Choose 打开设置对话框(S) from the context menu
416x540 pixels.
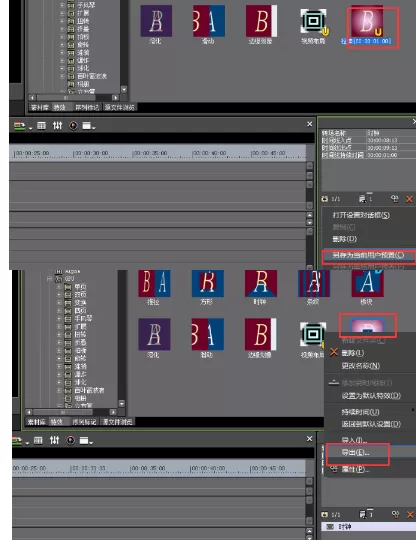tap(361, 215)
